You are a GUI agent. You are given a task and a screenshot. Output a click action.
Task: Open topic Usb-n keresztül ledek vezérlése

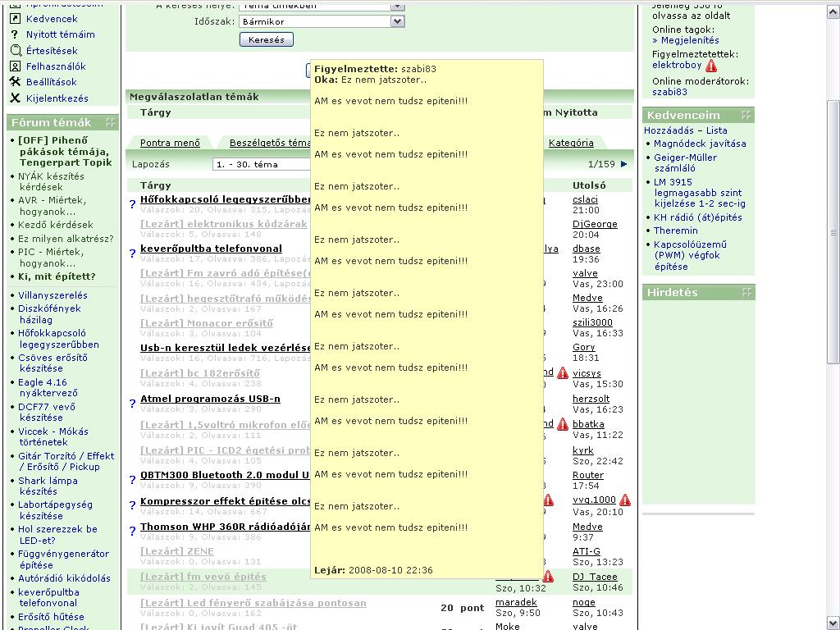[226, 348]
